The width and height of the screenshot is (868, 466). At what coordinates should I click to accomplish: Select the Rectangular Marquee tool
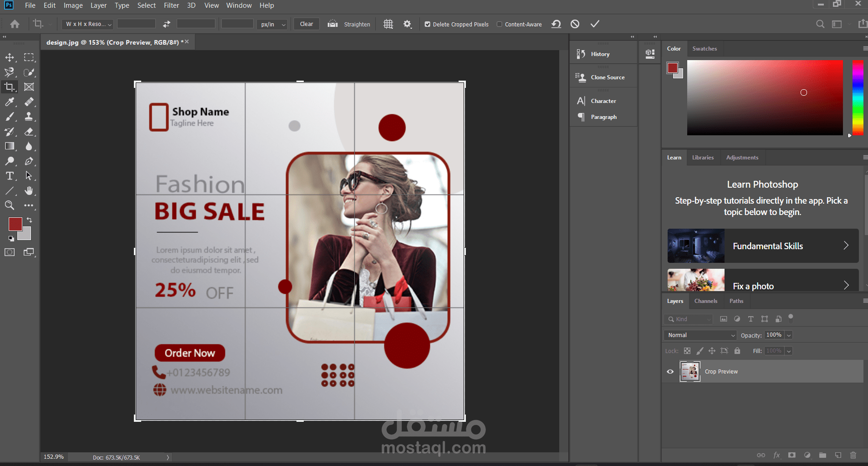[29, 57]
